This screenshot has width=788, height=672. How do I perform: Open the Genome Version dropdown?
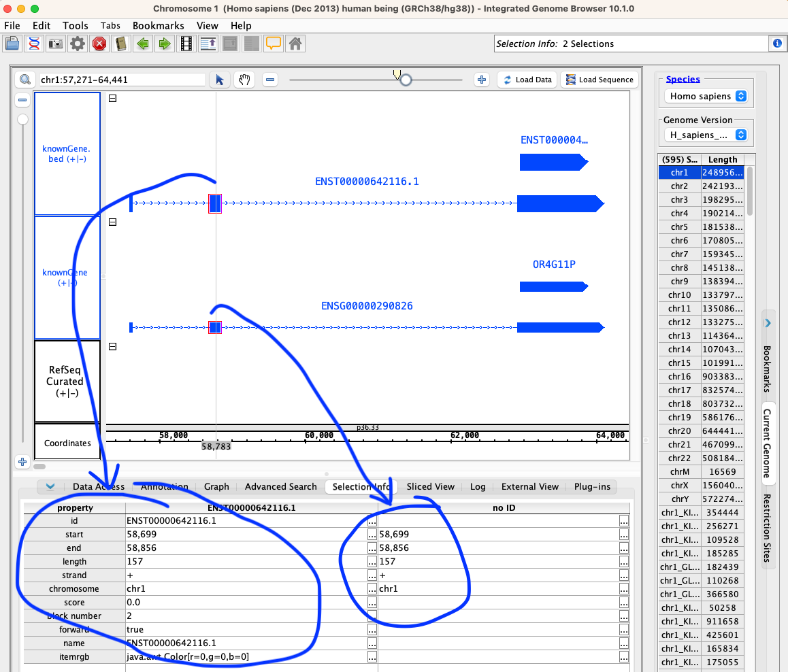point(704,135)
